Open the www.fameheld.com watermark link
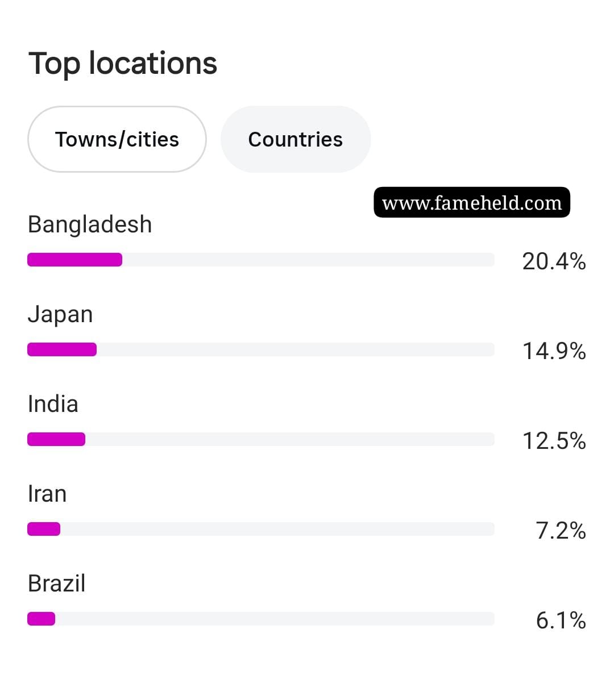The image size is (614, 700). coord(472,202)
